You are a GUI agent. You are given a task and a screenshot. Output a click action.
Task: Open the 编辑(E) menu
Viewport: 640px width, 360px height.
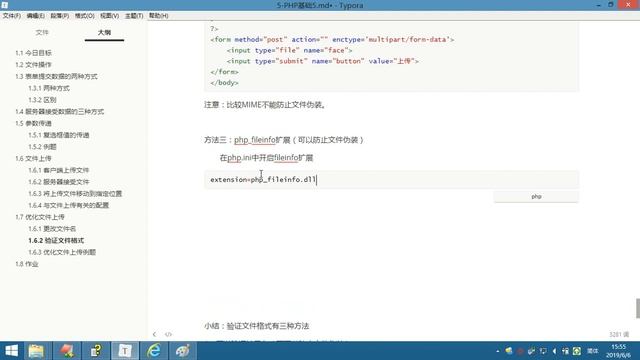36,16
